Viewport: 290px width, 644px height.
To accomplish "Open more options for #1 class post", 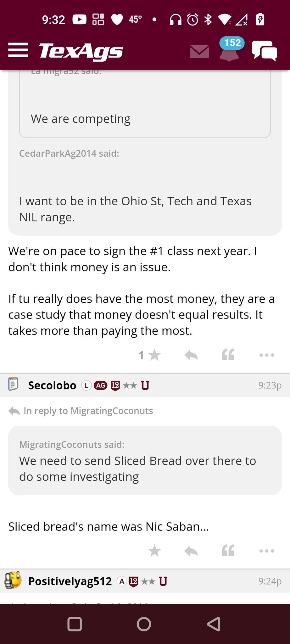I will 267,355.
